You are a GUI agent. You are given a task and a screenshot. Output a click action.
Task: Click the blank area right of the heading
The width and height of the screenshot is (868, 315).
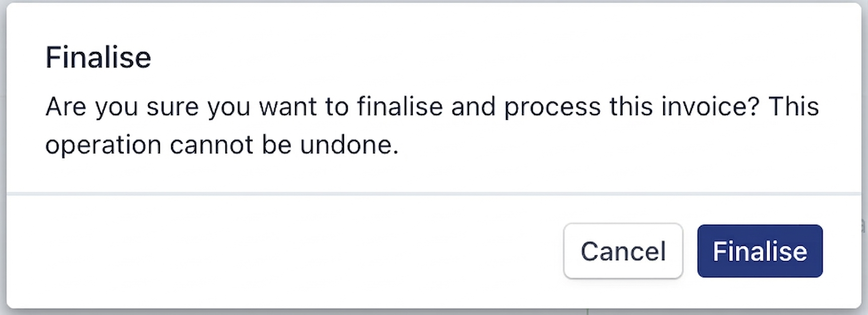(x=454, y=58)
